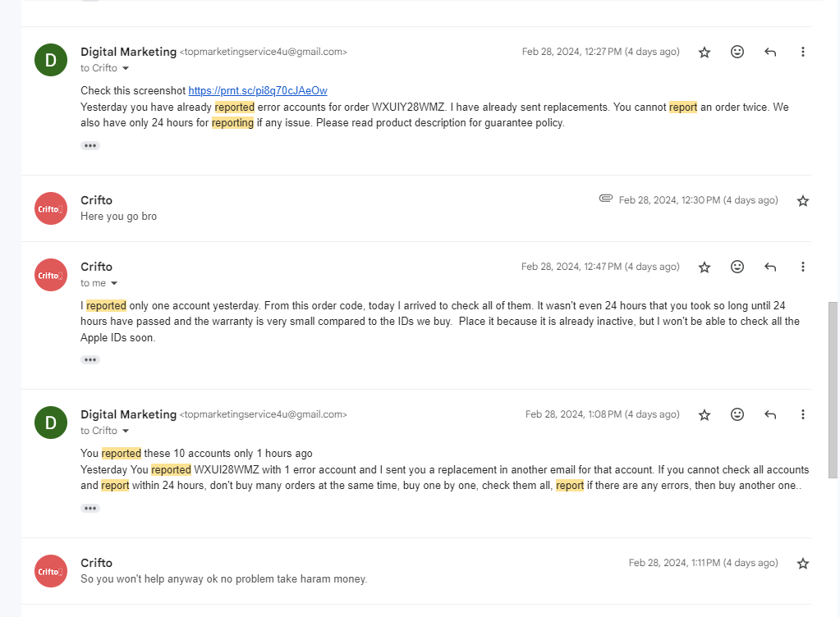This screenshot has width=840, height=617.
Task: Open the prnt.sc screenshot link
Action: [258, 90]
